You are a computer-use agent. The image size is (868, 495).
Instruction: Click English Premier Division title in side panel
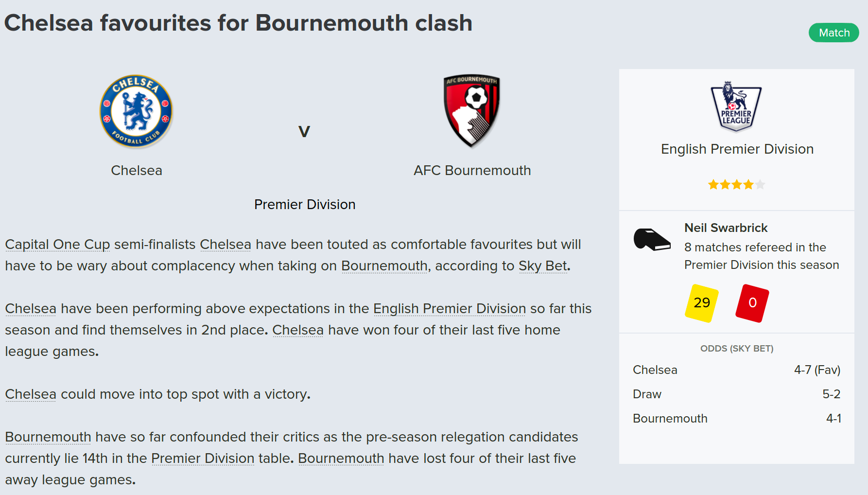[737, 149]
